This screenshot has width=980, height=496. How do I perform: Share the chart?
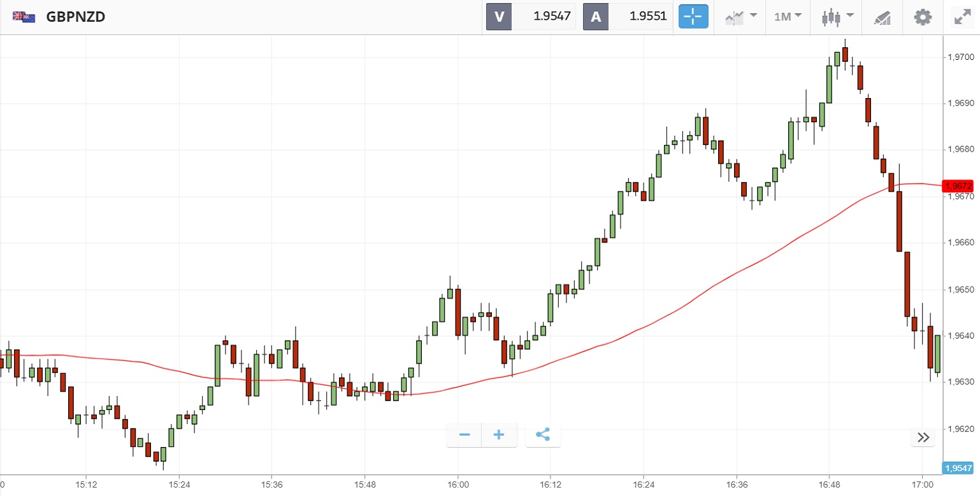tap(543, 435)
